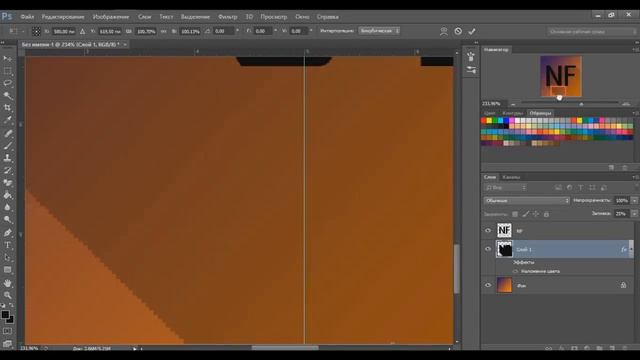Click the black foreground color swatch

[x=5, y=315]
